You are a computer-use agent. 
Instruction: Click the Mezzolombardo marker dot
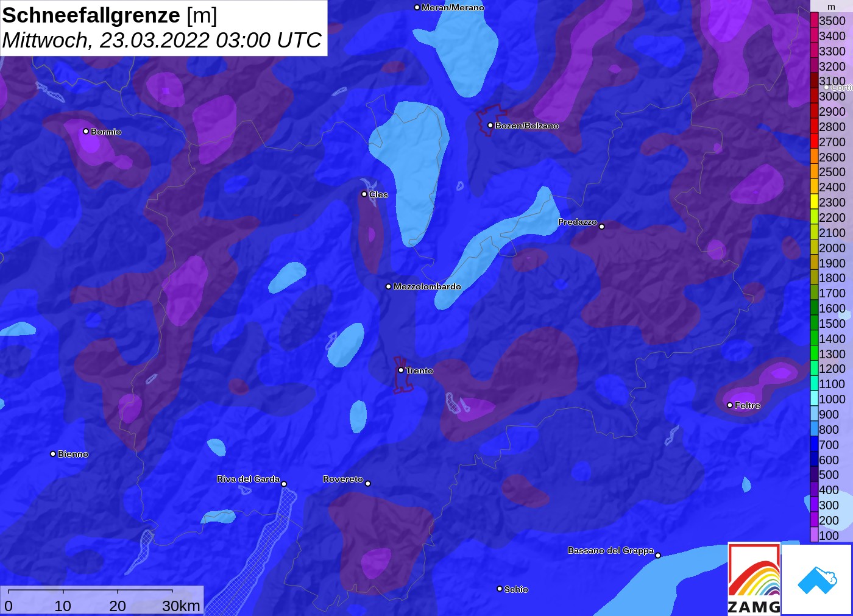(x=389, y=286)
